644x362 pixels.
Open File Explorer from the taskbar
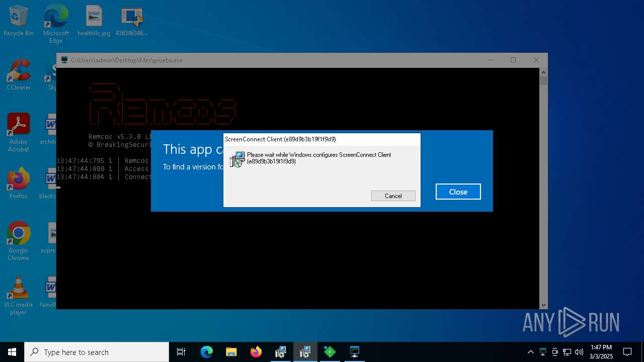231,352
